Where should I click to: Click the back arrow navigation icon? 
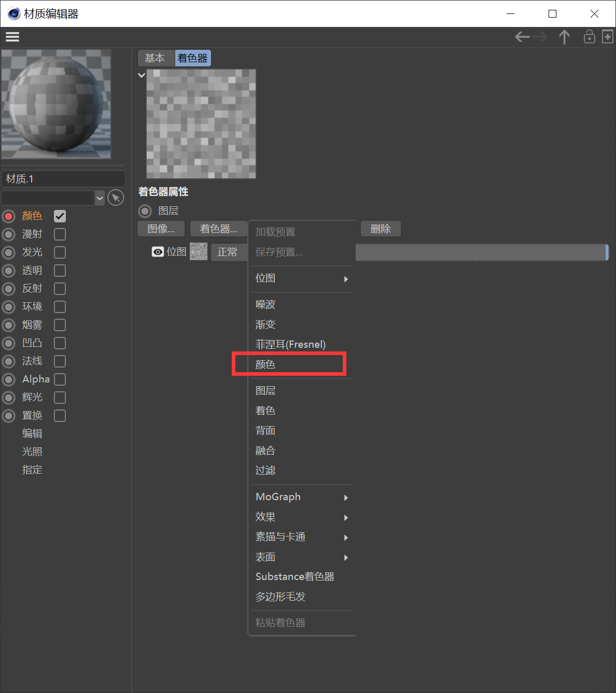point(522,37)
